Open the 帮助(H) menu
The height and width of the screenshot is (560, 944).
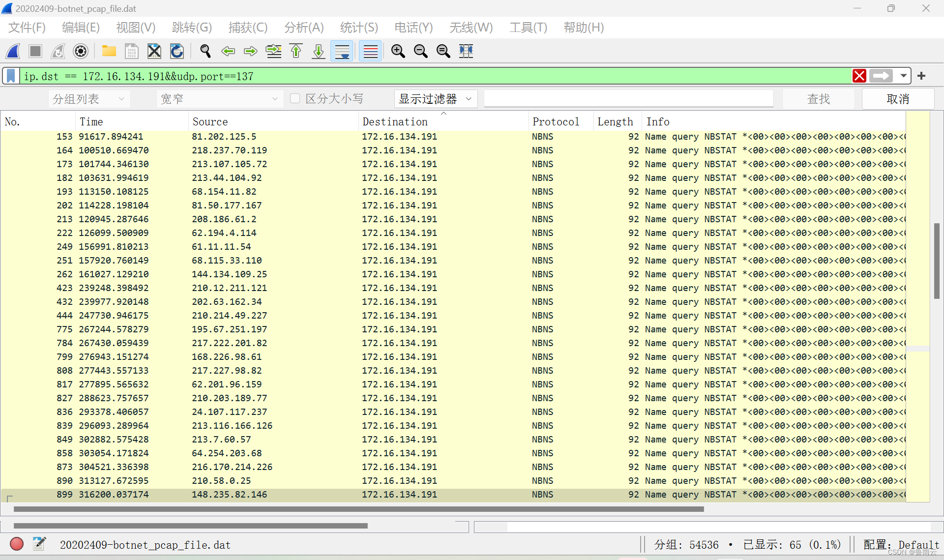coord(584,28)
